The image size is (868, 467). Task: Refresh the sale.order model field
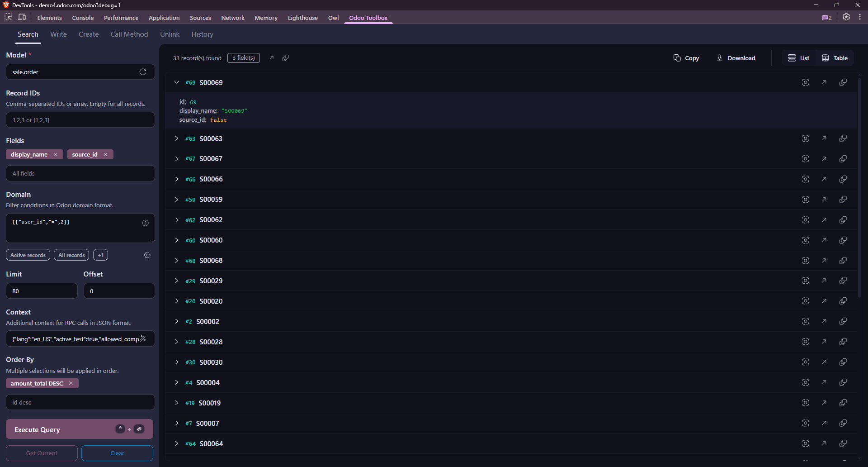pyautogui.click(x=142, y=71)
